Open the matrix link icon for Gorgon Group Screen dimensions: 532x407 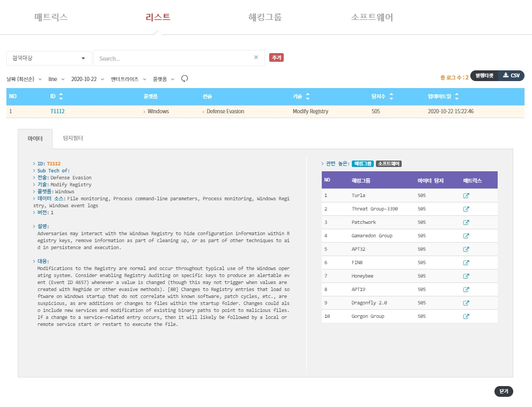(466, 316)
